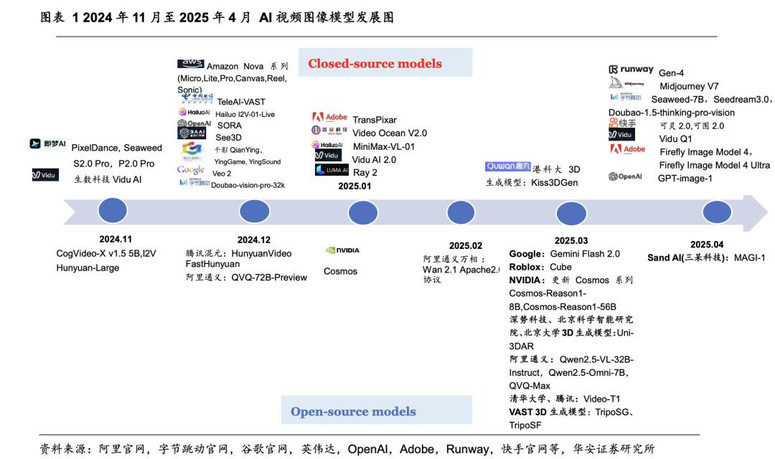
Task: Click the SORA model name
Action: (x=229, y=125)
